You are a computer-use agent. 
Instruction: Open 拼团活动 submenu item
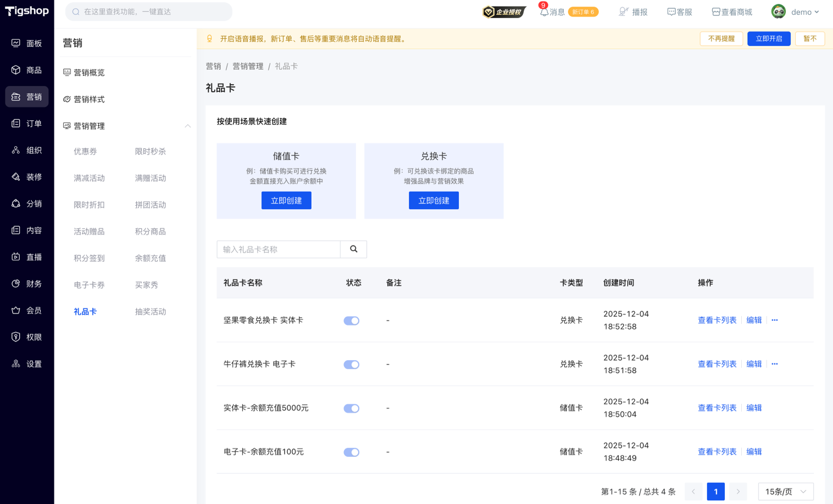pos(151,205)
